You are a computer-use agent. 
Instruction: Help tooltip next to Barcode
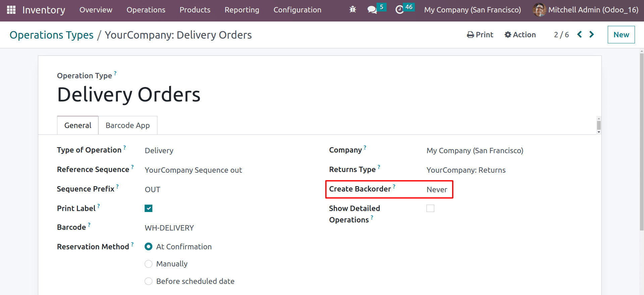pyautogui.click(x=89, y=224)
